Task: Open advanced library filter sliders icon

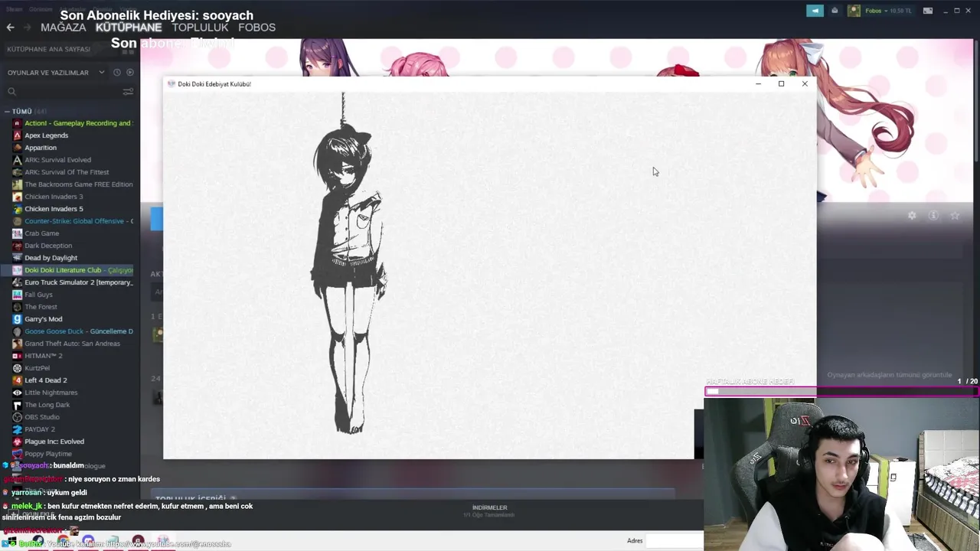Action: coord(128,92)
